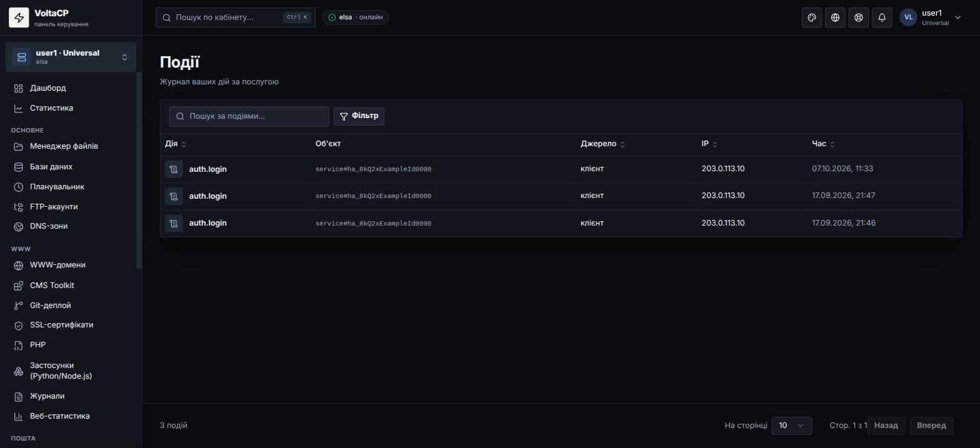Viewport: 980px width, 448px height.
Task: Open the support lifebuoy icon
Action: [x=859, y=17]
